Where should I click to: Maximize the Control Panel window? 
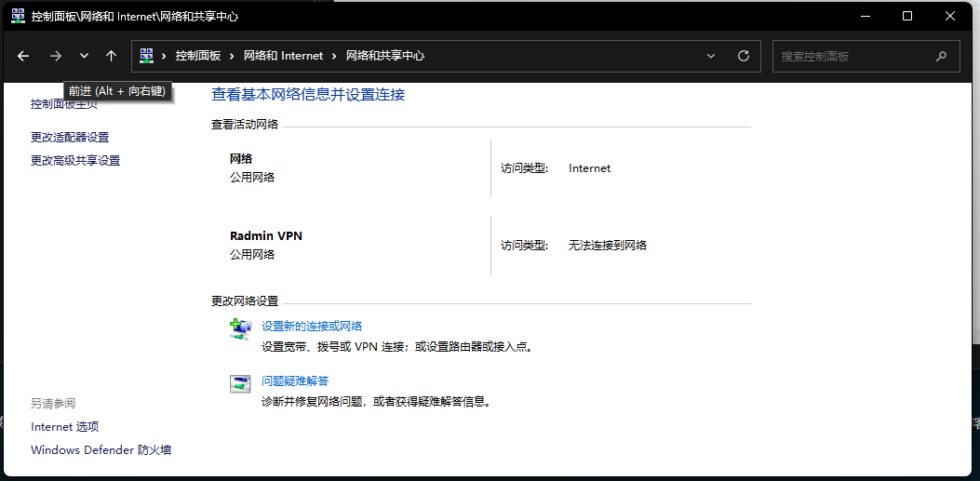click(x=907, y=16)
